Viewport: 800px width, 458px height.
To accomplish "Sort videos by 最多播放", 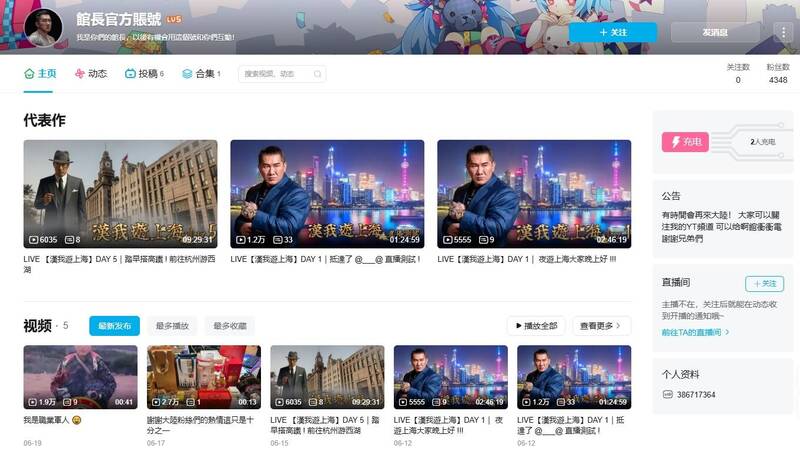I will tap(172, 325).
